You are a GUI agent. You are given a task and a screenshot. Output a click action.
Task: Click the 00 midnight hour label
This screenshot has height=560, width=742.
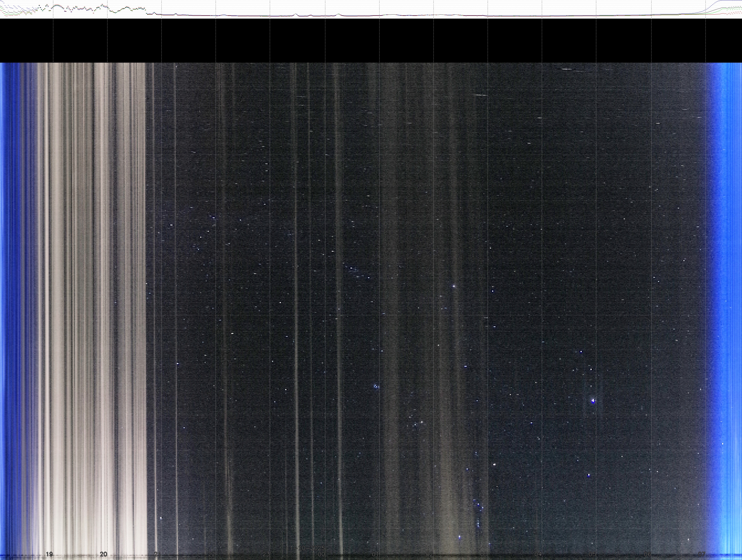pyautogui.click(x=321, y=554)
